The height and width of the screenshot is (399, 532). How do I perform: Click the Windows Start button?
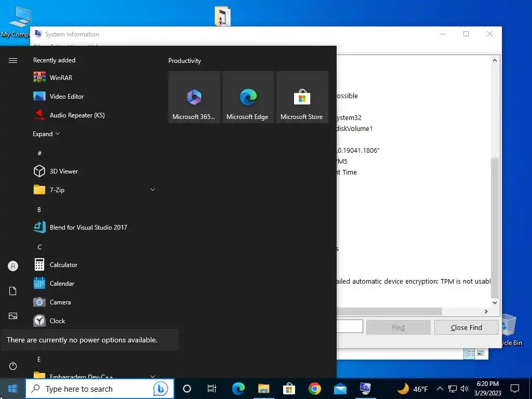tap(12, 389)
